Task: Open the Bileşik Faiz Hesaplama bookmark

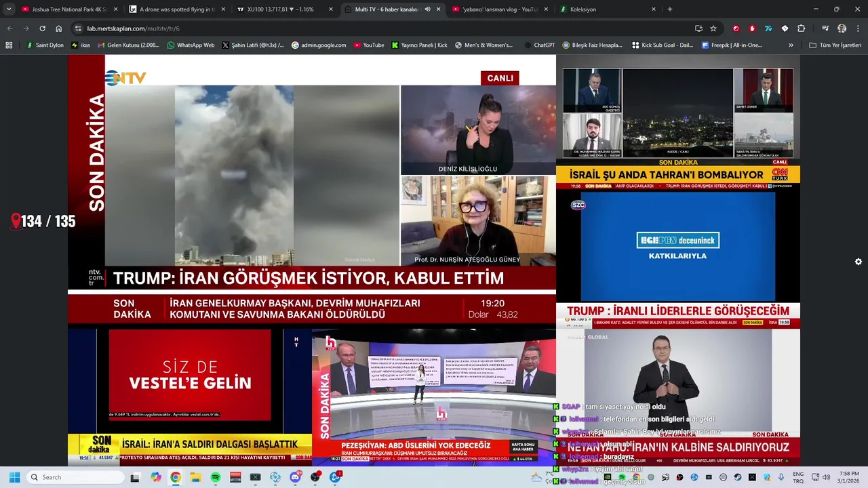Action: click(x=591, y=45)
